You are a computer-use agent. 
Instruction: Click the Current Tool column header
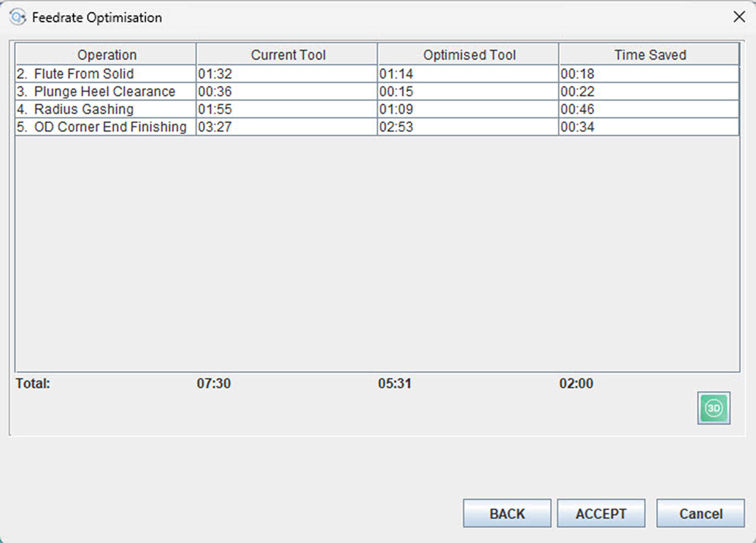pyautogui.click(x=288, y=55)
